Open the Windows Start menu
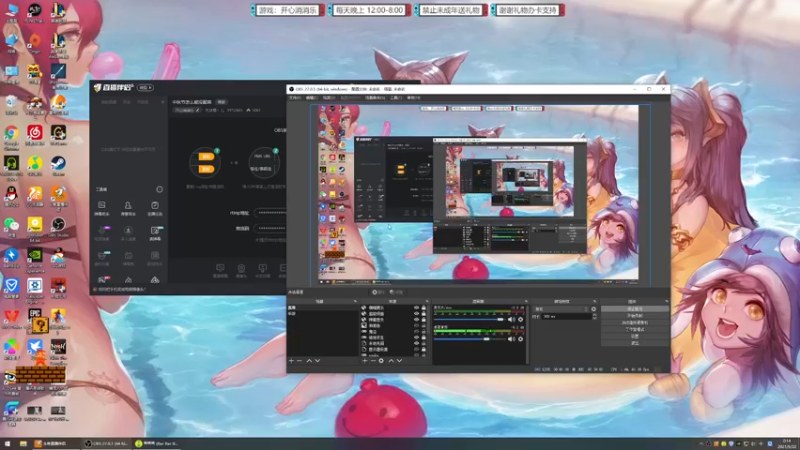This screenshot has height=450, width=800. [x=7, y=443]
